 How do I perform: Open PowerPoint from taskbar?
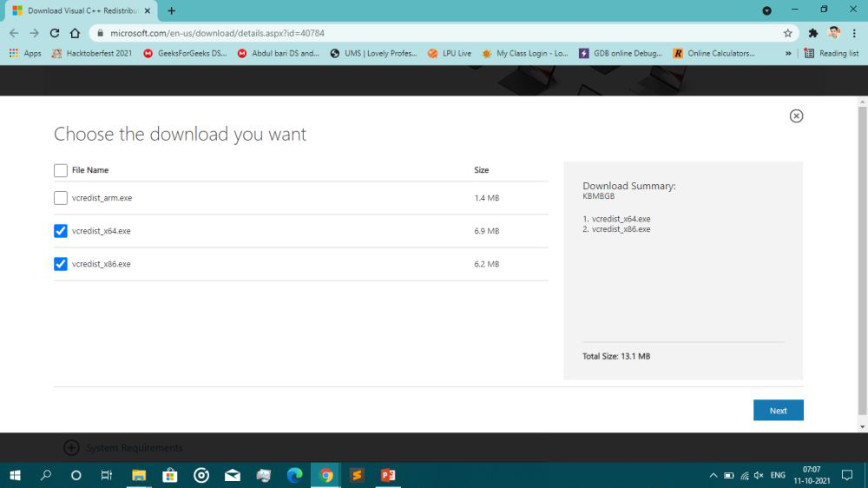click(388, 475)
